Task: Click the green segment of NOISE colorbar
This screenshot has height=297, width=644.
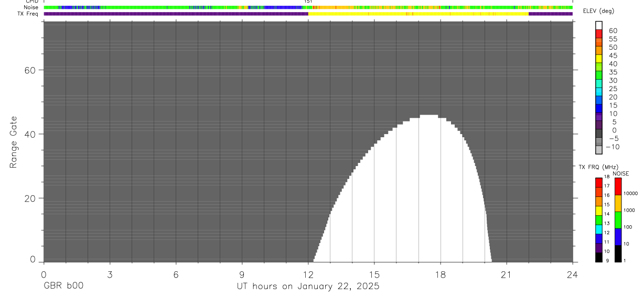Action: click(x=618, y=220)
